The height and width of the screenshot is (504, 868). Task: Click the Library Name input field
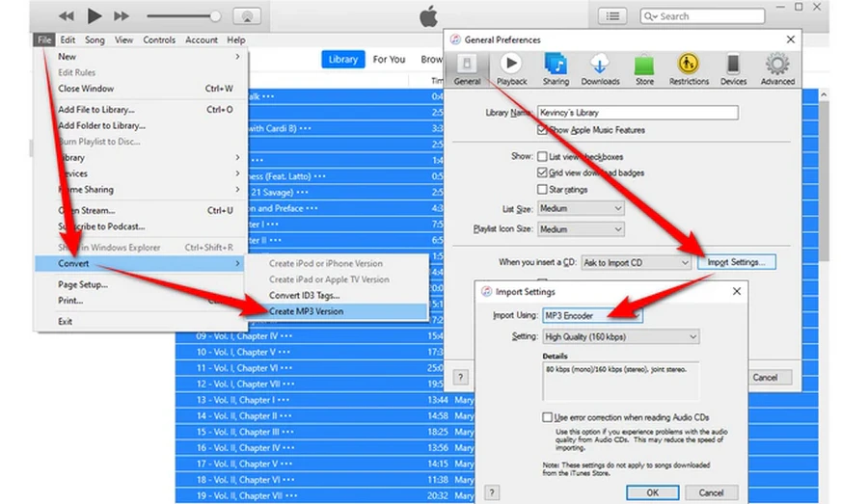[637, 113]
